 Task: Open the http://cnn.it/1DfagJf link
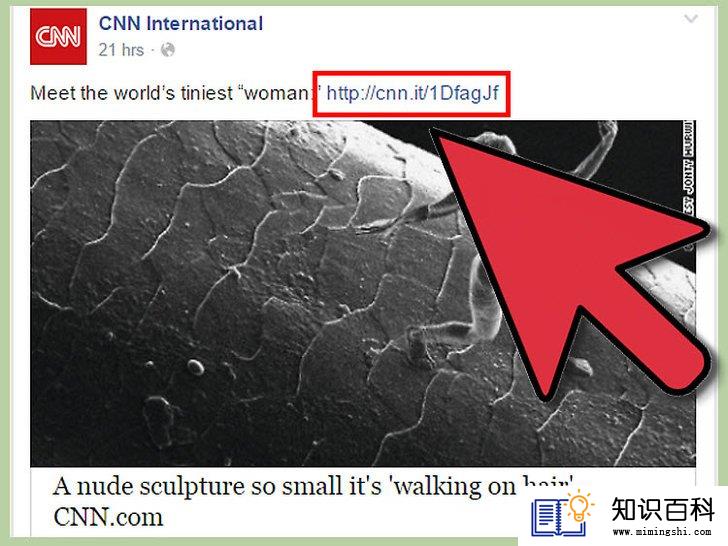tap(412, 93)
